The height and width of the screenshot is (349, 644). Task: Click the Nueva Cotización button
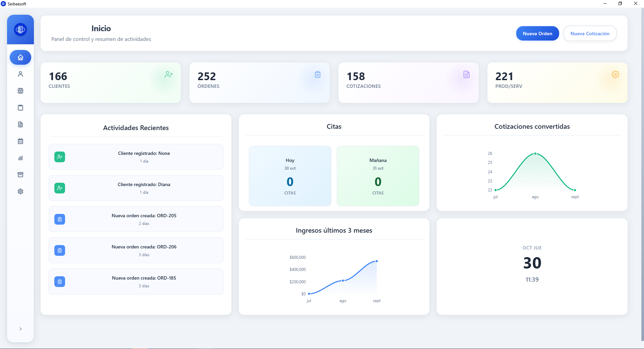tap(590, 34)
